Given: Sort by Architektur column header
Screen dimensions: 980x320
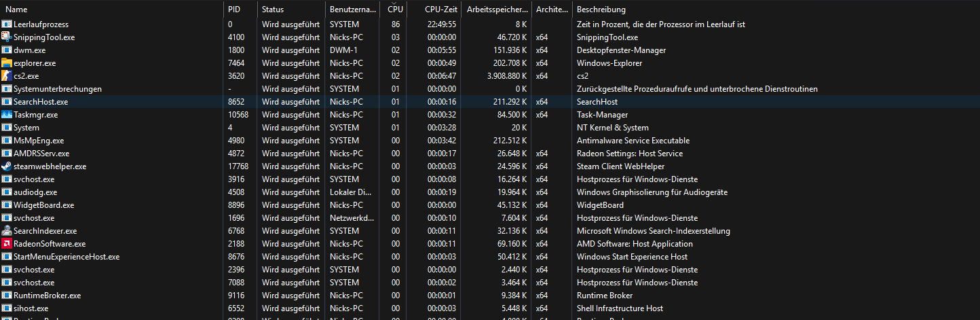Looking at the screenshot, I should pyautogui.click(x=552, y=10).
